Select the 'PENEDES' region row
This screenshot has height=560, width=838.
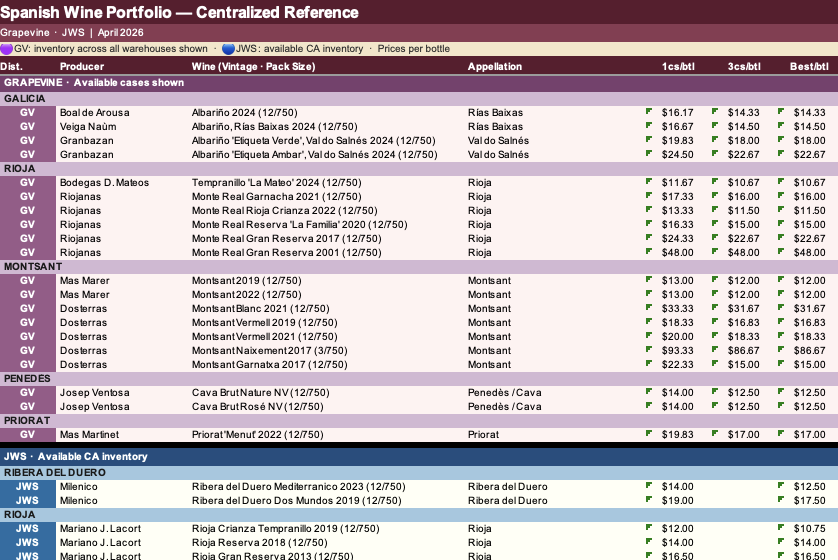pyautogui.click(x=419, y=379)
